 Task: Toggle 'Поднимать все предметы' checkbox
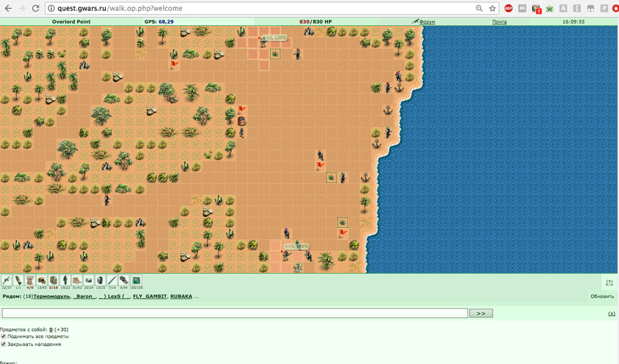coord(3,336)
